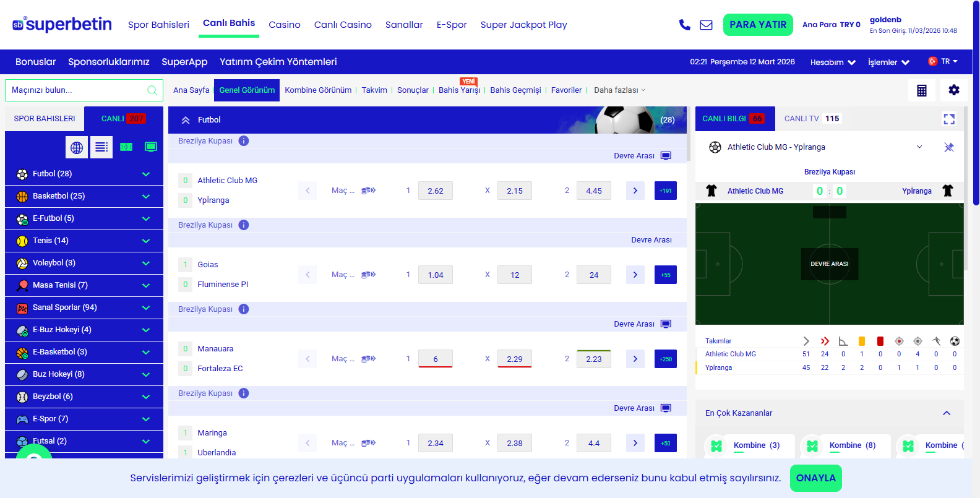The width and height of the screenshot is (980, 498).
Task: Open Bonuslar link
Action: click(x=35, y=62)
